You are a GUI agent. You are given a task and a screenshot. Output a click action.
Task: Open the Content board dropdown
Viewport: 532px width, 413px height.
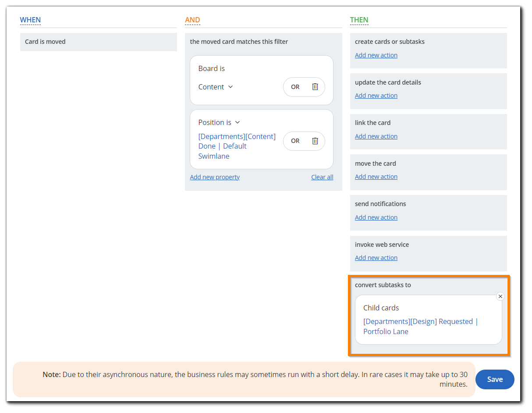click(216, 87)
